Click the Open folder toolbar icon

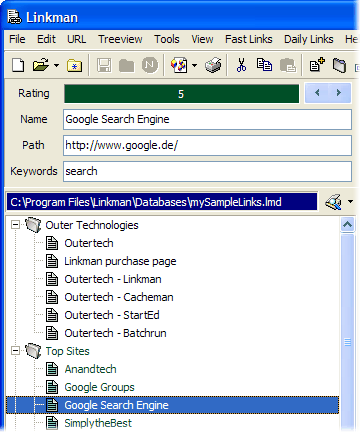(x=41, y=65)
